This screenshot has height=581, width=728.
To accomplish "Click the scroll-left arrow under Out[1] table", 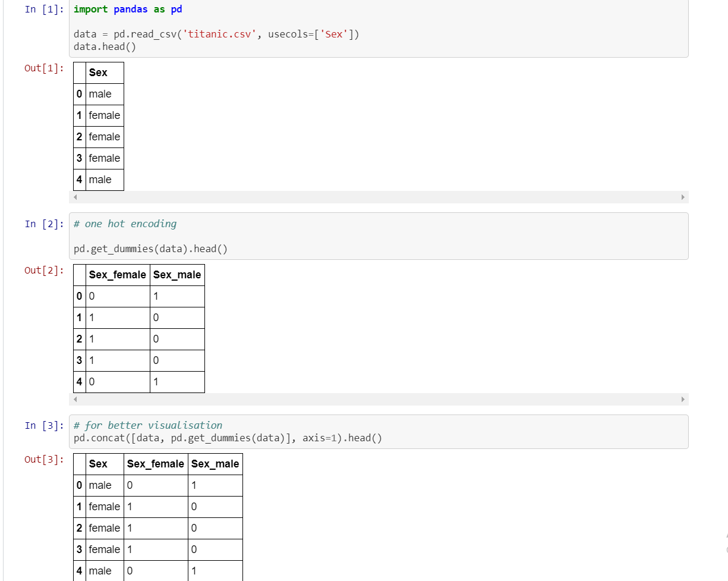I will pos(75,197).
